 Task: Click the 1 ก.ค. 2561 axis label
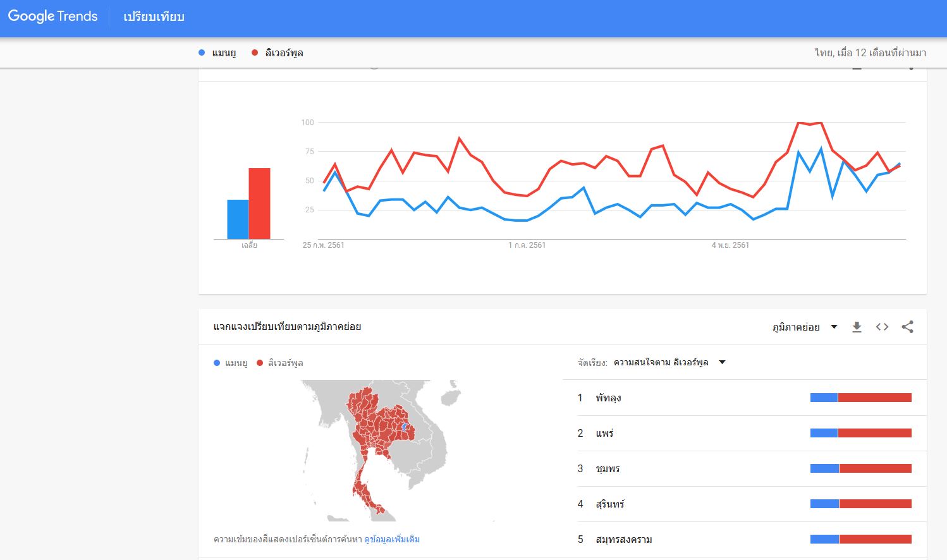(527, 245)
